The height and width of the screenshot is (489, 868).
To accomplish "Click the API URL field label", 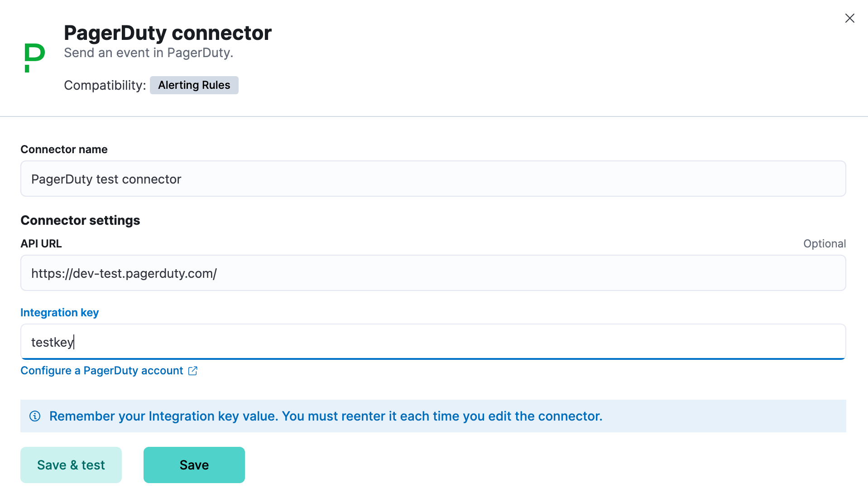I will point(41,243).
